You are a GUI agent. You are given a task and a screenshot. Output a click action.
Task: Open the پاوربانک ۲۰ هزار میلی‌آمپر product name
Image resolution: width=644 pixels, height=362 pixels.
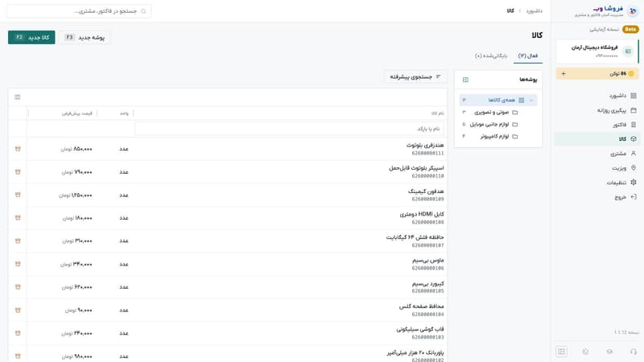415,352
